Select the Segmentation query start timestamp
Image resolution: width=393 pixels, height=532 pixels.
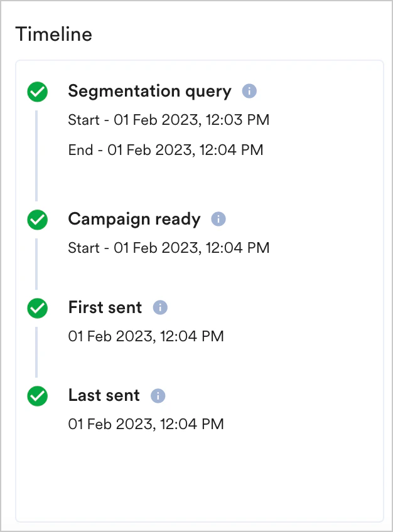[x=168, y=120]
